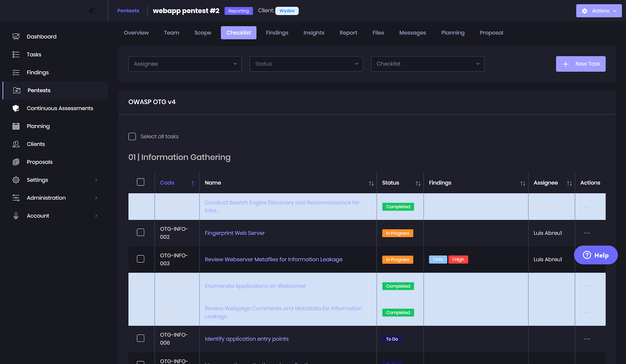Expand the Administration submenu chevron
Screen dimensions: 626x364
(x=96, y=198)
